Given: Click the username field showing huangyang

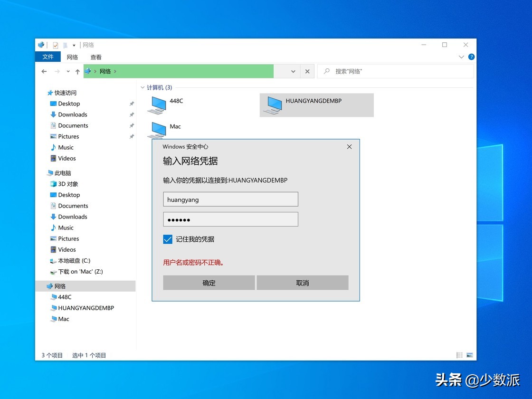Looking at the screenshot, I should tap(231, 199).
